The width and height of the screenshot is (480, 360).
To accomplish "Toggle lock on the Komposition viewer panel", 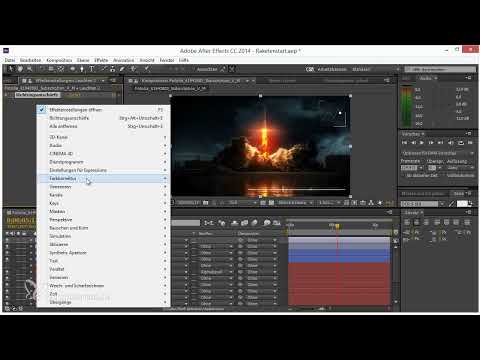I will coord(136,81).
